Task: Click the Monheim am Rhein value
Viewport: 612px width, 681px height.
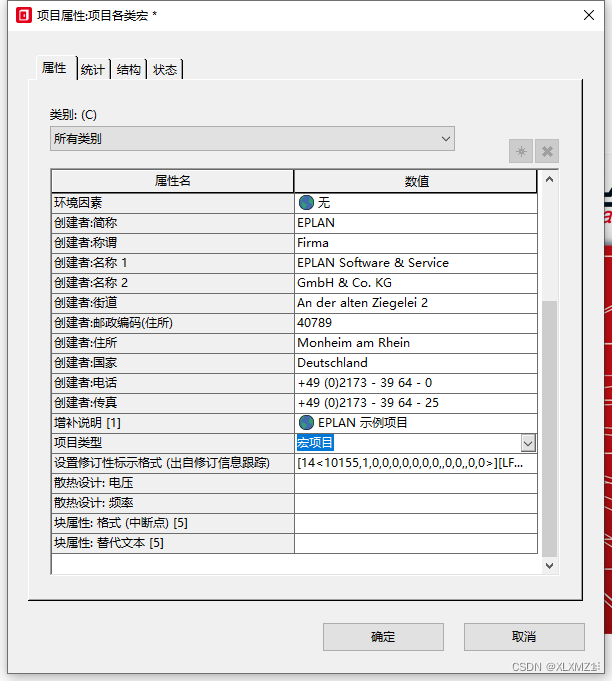Action: (416, 343)
